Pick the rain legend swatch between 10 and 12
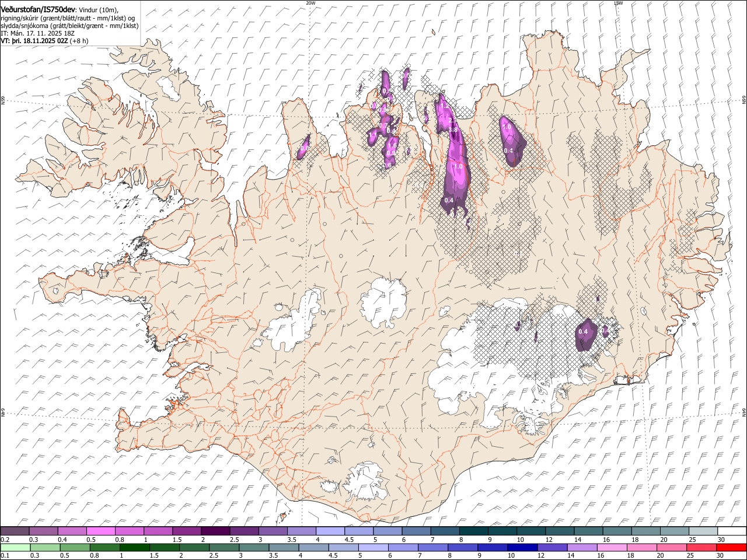Viewport: 747px width, 560px height. tap(523, 547)
